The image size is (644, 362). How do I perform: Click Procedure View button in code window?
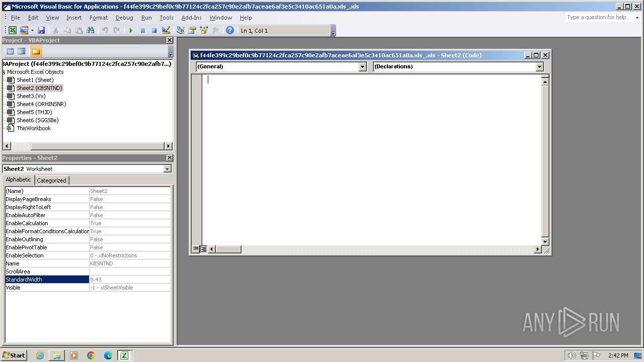pos(196,249)
